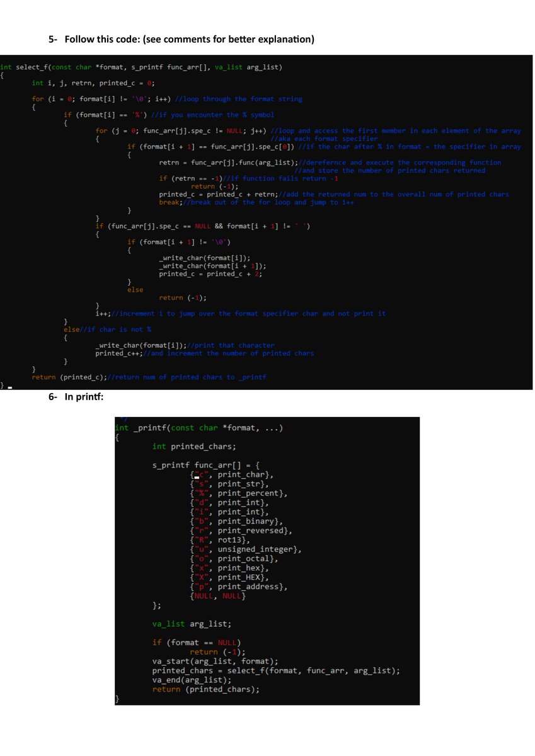
Task: Click the array entry {"d", print_int}
Action: pos(229,503)
